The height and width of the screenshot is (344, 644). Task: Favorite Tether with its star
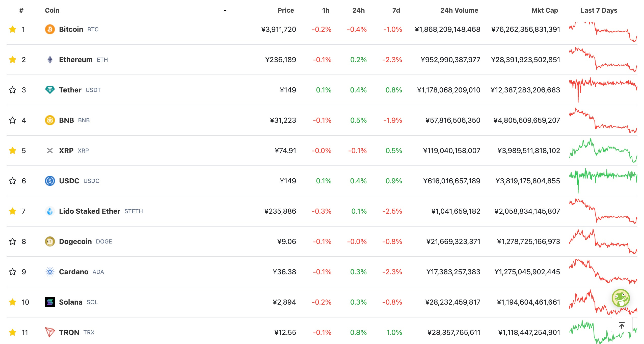(13, 90)
